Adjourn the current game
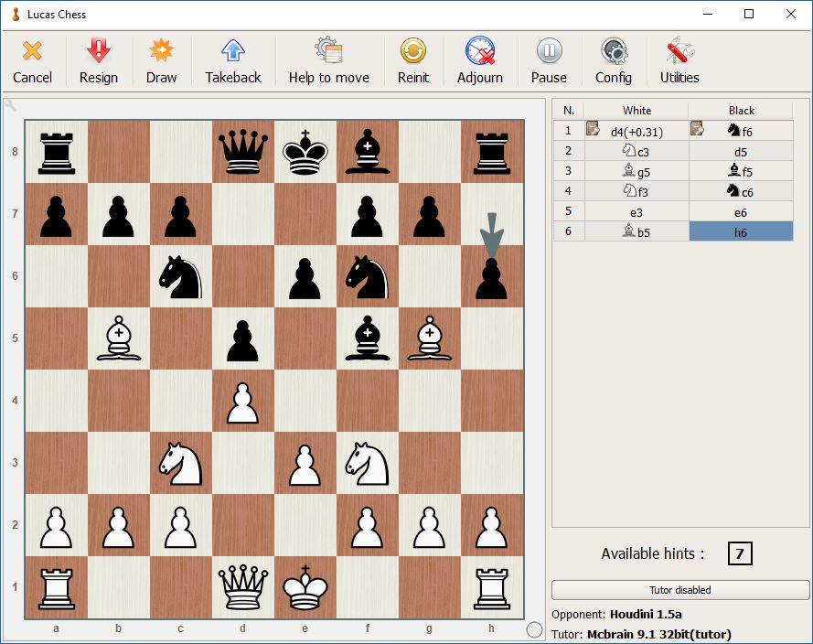 click(x=479, y=61)
